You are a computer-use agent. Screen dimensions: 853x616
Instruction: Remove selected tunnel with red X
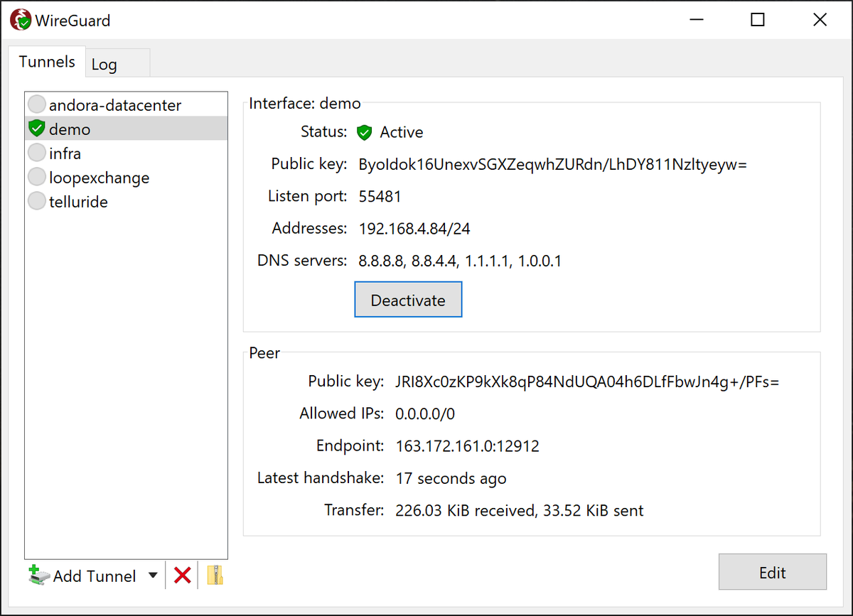tap(183, 576)
